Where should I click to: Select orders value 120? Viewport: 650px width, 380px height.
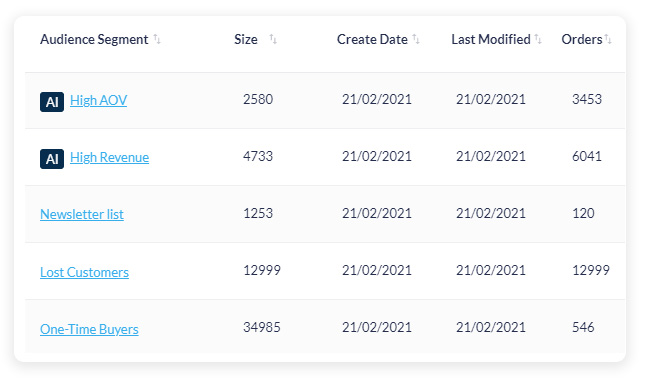click(x=583, y=213)
